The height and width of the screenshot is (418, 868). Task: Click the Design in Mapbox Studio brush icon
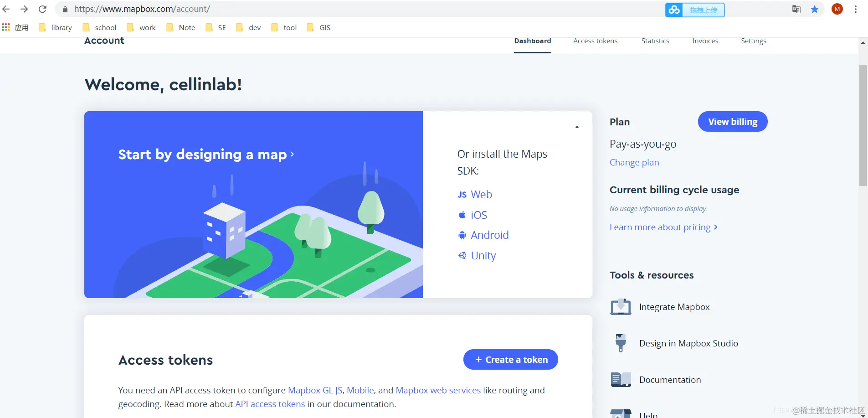(x=621, y=343)
